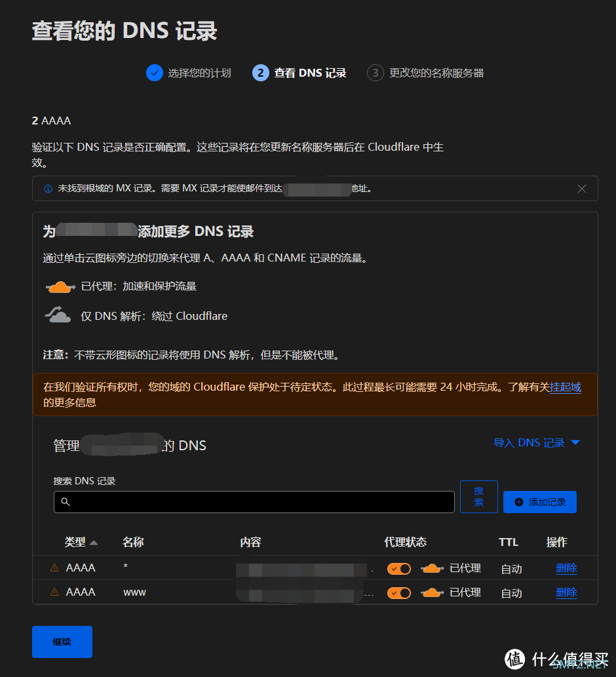Image resolution: width=616 pixels, height=677 pixels.
Task: Click the 内容 column header
Action: coord(251,542)
